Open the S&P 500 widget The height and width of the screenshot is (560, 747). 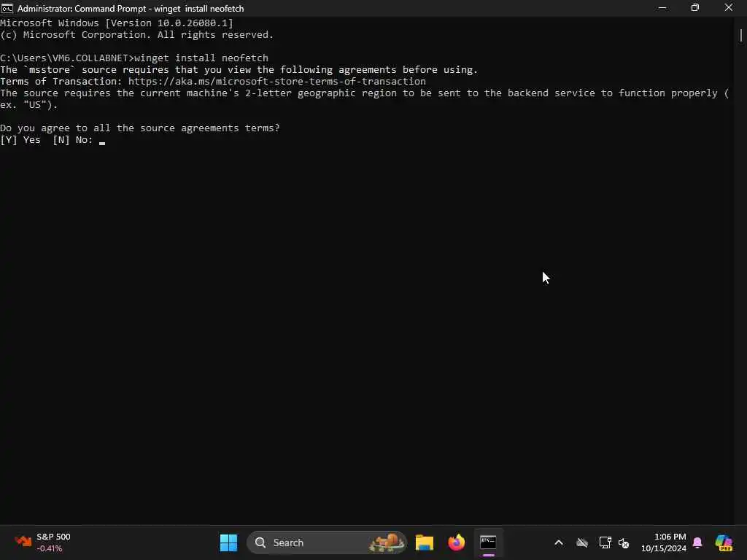pos(43,542)
